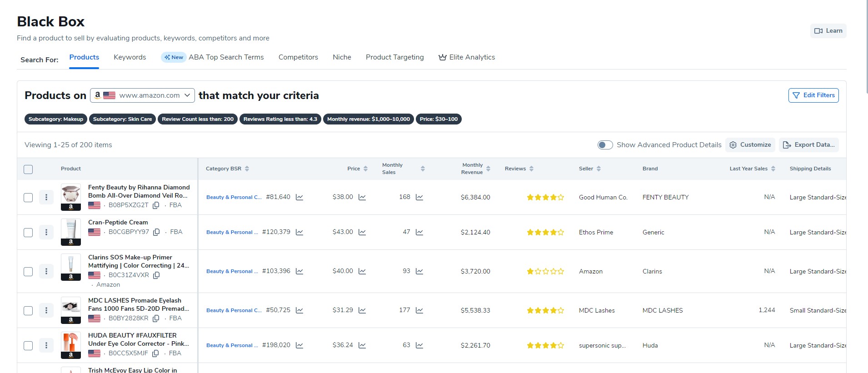Copy ASIN B0C31Z4VXR using copy icon
The image size is (868, 373).
click(x=156, y=275)
